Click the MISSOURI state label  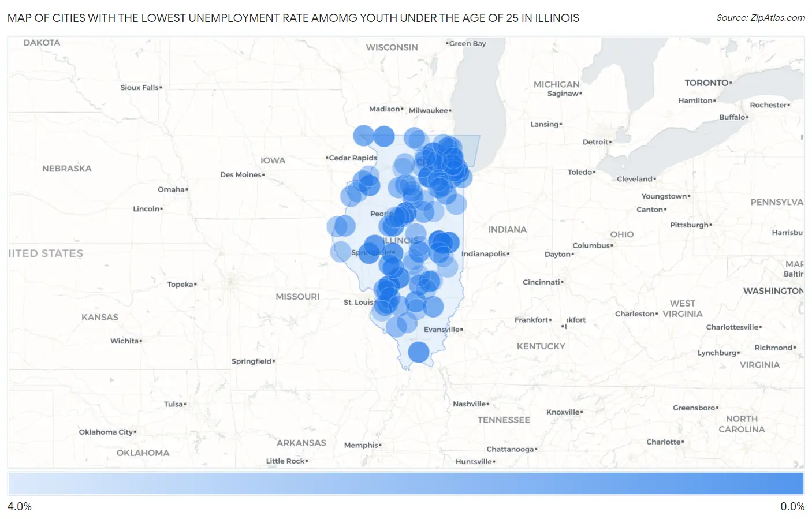(x=297, y=297)
